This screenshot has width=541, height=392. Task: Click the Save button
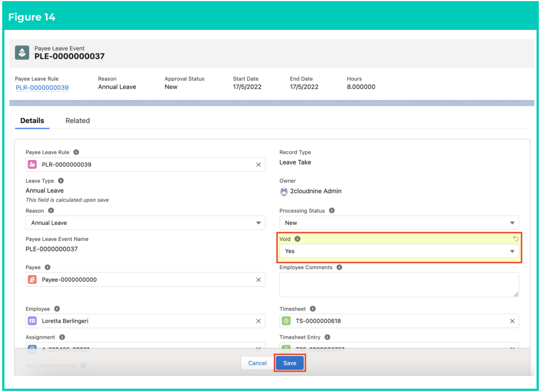pos(290,363)
